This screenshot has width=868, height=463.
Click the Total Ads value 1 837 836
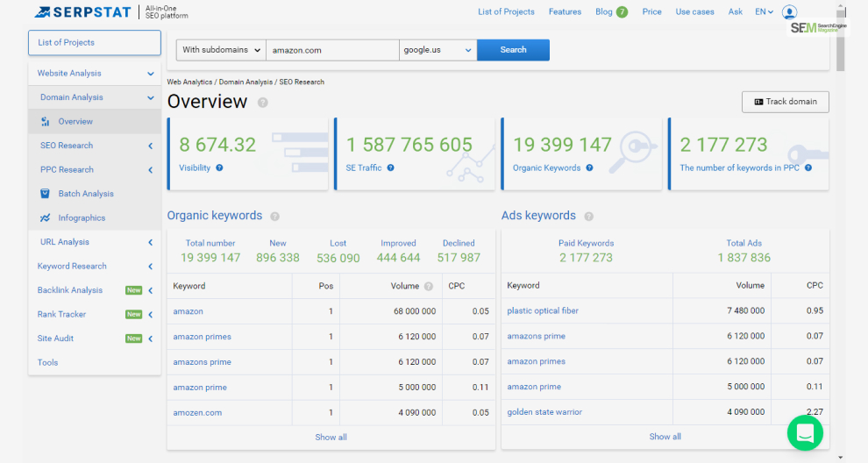click(744, 258)
